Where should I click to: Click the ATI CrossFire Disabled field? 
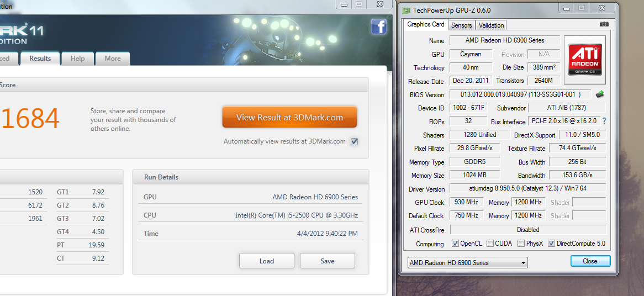(528, 230)
